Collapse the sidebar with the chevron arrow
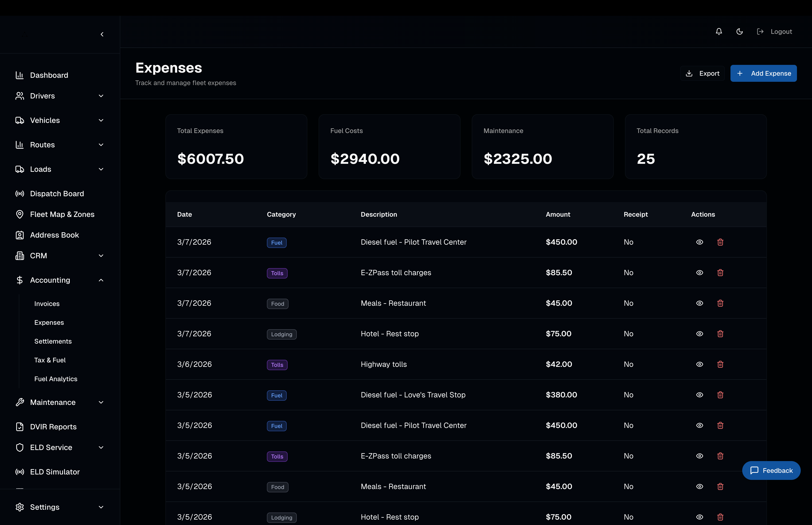The height and width of the screenshot is (525, 812). (102, 34)
